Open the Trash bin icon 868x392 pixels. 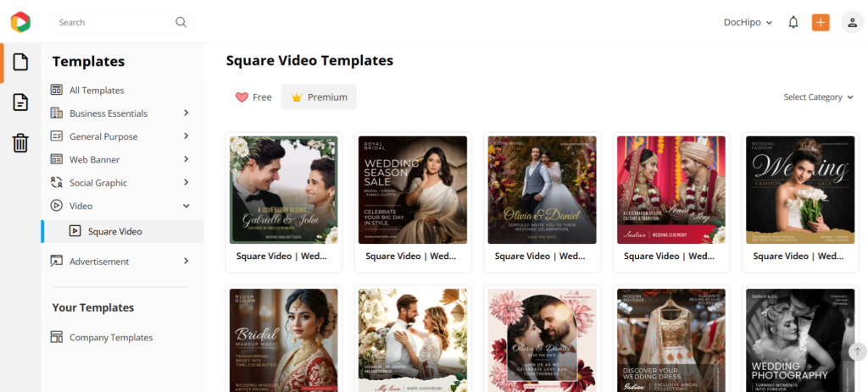pyautogui.click(x=20, y=142)
